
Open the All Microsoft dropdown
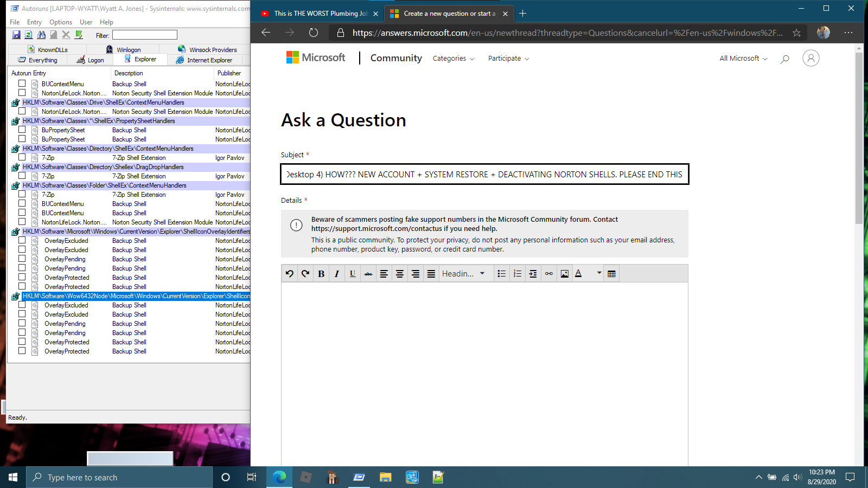click(x=743, y=59)
